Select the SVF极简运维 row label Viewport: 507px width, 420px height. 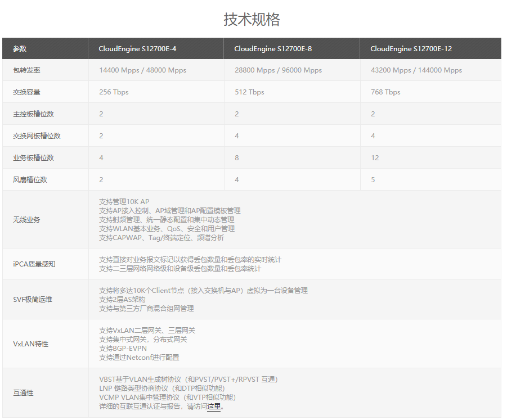33,300
